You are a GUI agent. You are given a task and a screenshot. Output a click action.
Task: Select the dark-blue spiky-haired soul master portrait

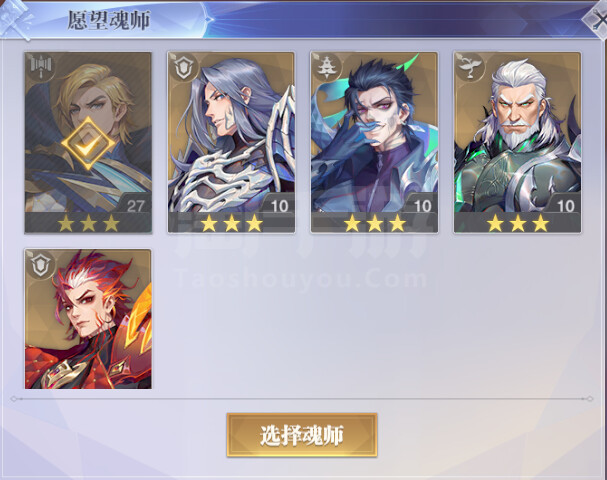point(374,142)
